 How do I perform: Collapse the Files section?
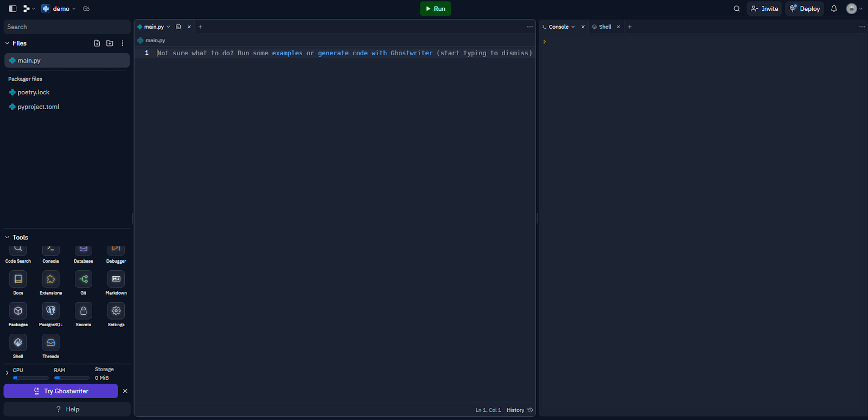tap(8, 43)
